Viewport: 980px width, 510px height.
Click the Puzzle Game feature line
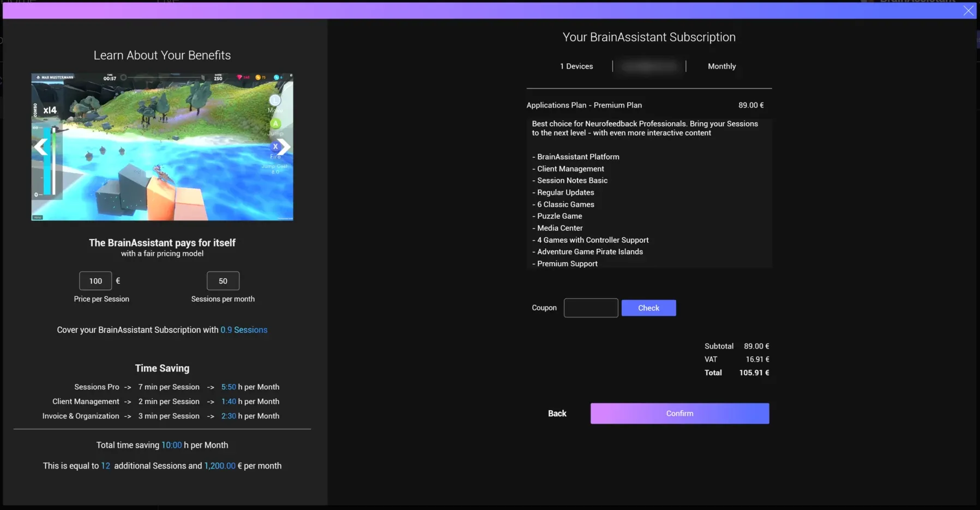(x=557, y=216)
